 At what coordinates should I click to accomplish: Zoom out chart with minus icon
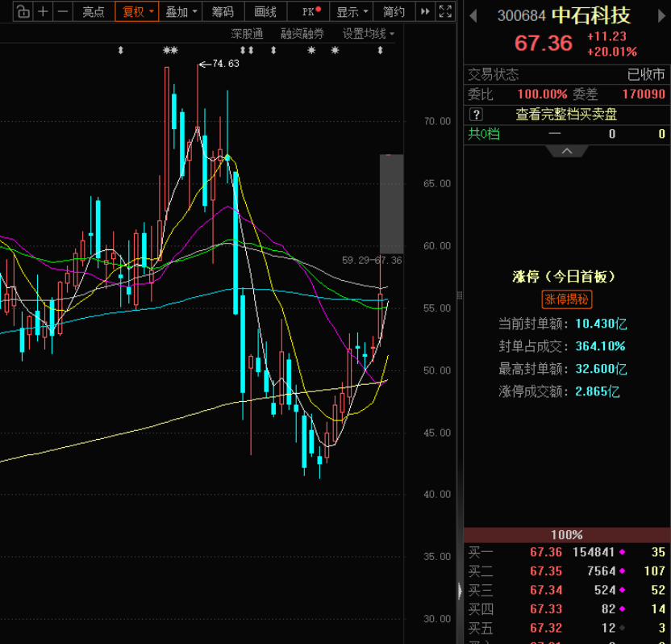click(62, 11)
